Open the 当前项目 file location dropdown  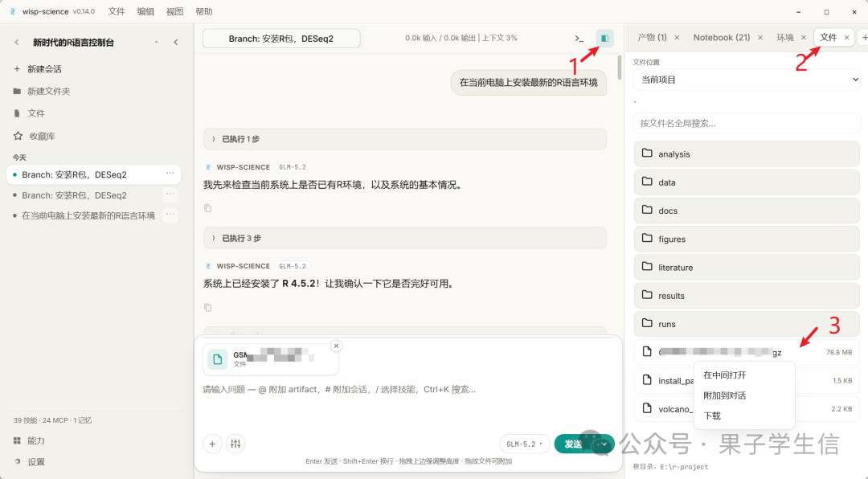[747, 80]
